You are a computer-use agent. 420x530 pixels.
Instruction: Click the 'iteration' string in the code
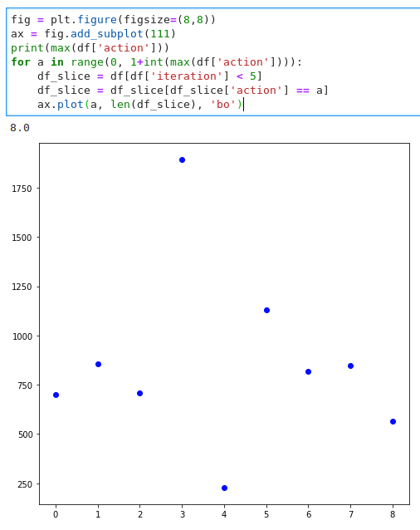[x=187, y=76]
